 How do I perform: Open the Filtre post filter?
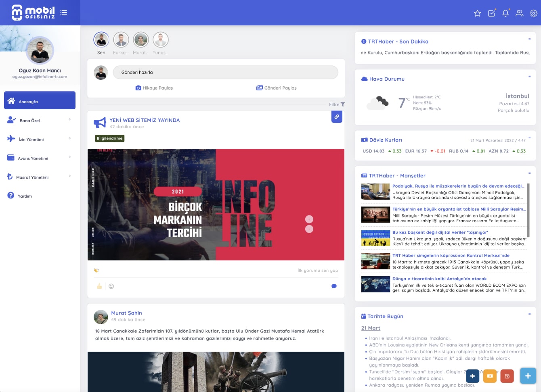pos(337,104)
